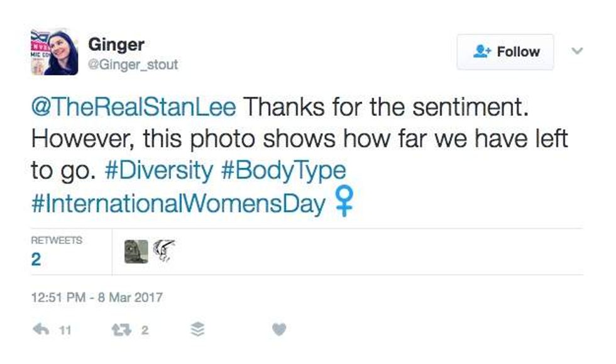Open Ginger's profile picture
Screen dimensions: 616x364
(55, 52)
